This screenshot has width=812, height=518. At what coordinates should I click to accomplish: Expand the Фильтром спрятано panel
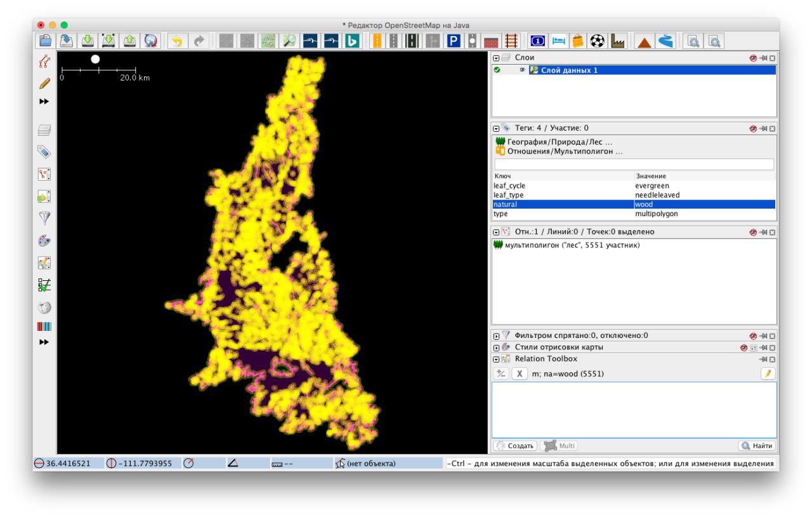coord(496,336)
